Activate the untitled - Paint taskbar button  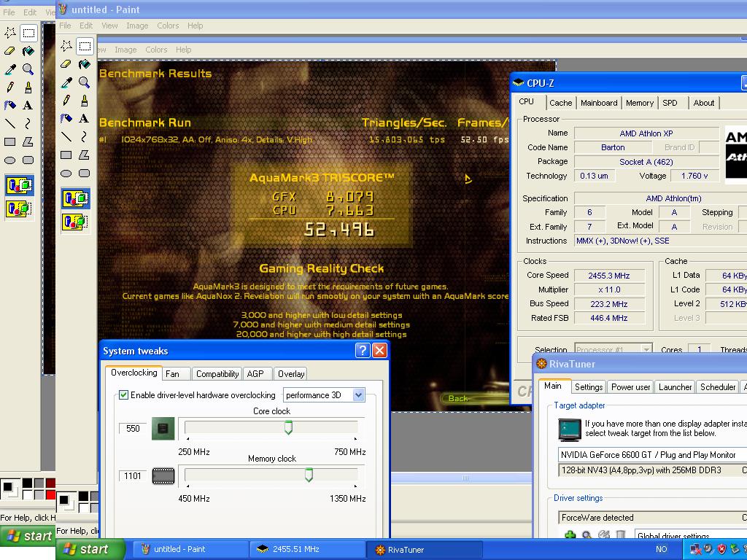click(x=190, y=549)
